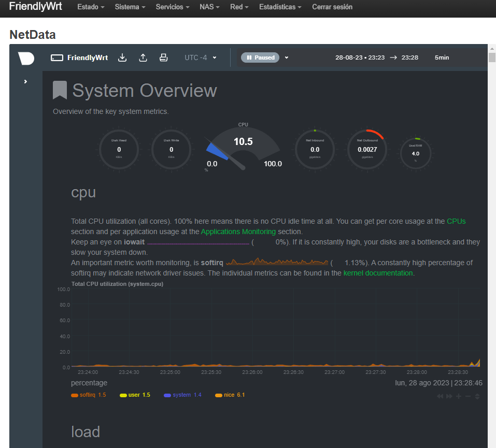Click the Netdata logo icon
496x448 pixels.
[x=26, y=58]
